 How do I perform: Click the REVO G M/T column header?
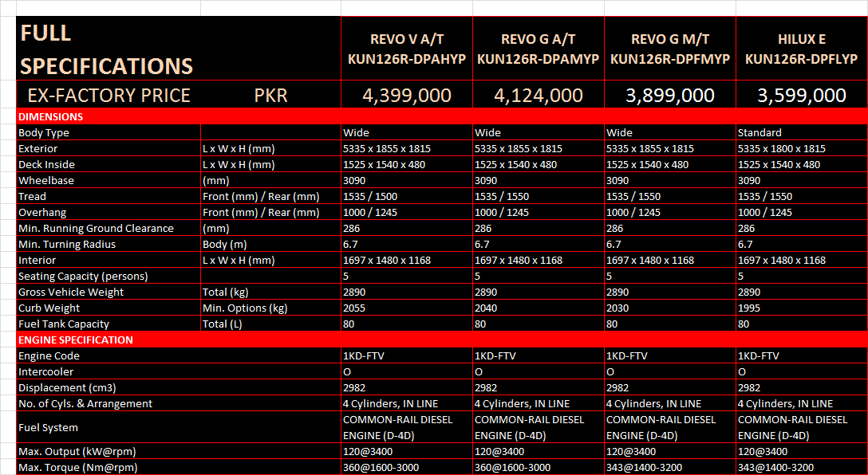(x=670, y=48)
